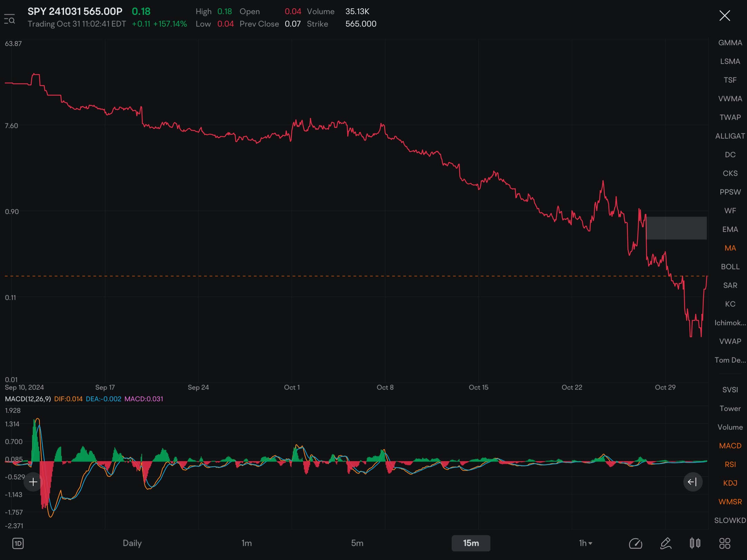This screenshot has height=560, width=747.
Task: Enable the EMA indicator
Action: point(730,230)
